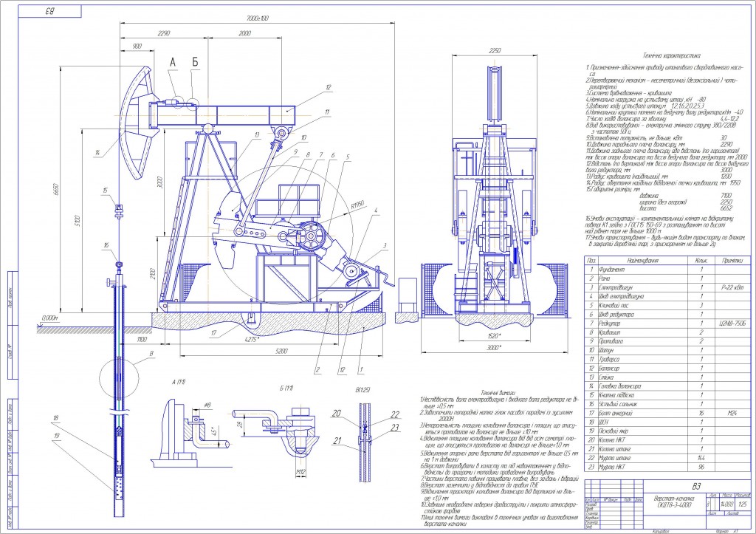Click the table row "Колона штанг"
This screenshot has width=756, height=534.
(x=667, y=449)
